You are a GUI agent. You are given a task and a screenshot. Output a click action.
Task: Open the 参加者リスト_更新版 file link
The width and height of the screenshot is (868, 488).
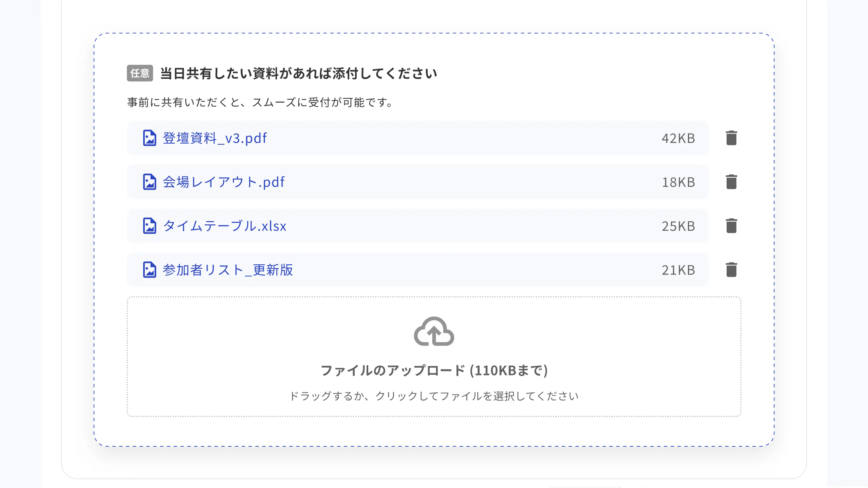228,270
